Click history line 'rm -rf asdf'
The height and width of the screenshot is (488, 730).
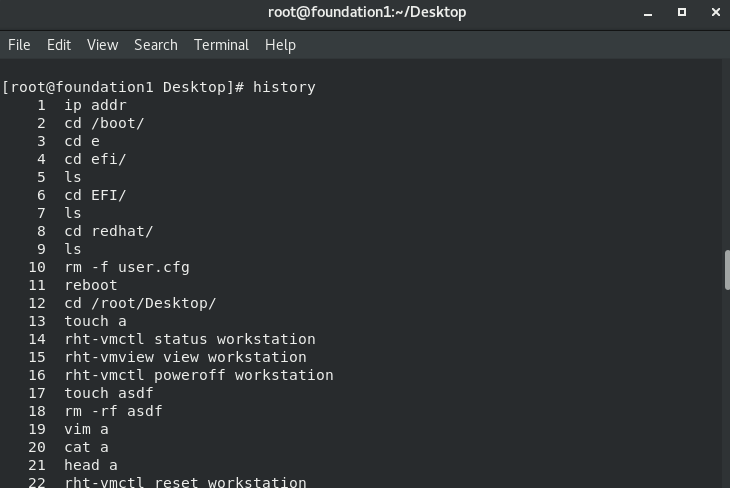[x=113, y=411]
